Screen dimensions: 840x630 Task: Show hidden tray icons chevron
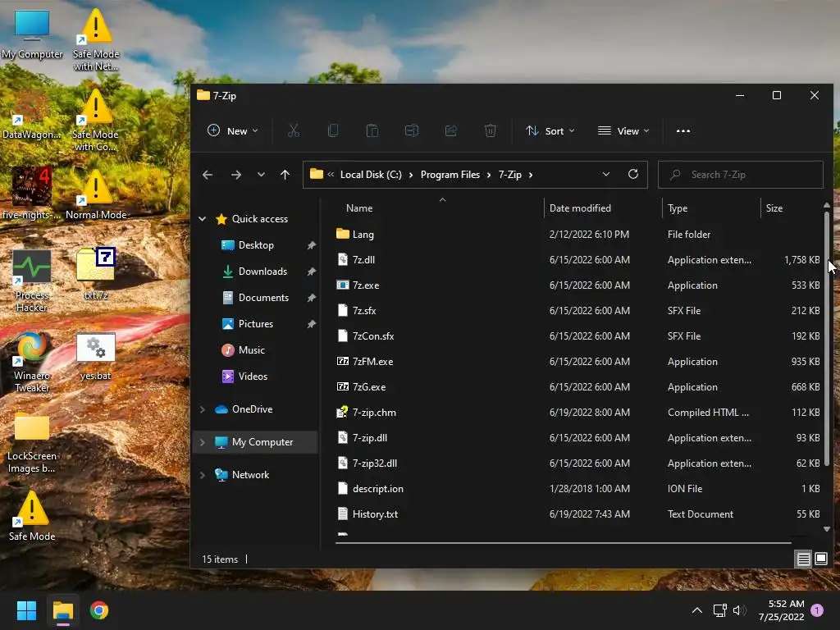click(697, 610)
